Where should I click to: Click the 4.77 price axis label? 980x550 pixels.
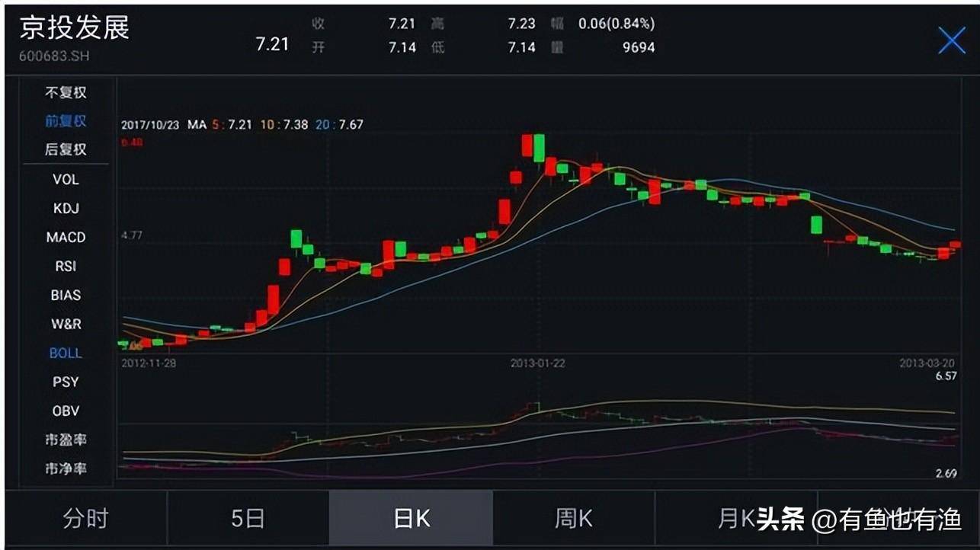(131, 236)
